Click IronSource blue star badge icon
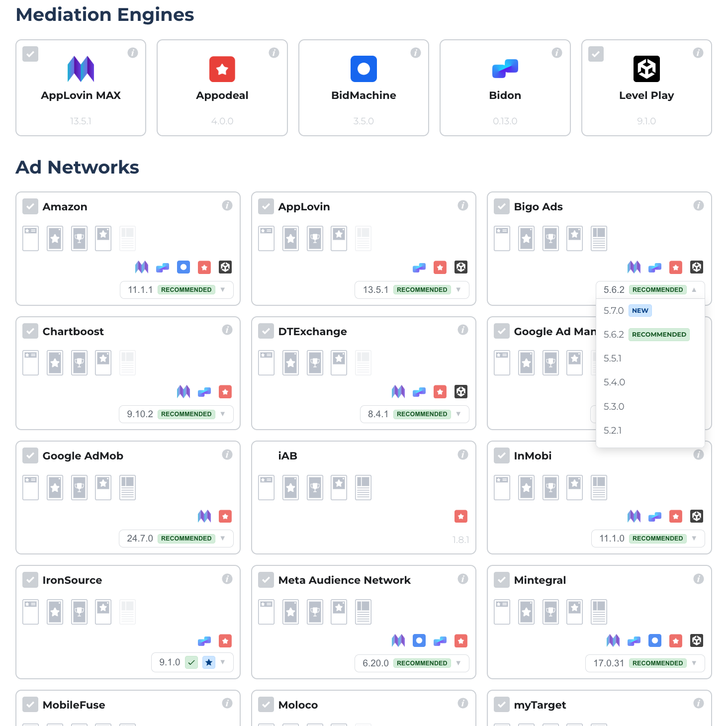 pyautogui.click(x=209, y=662)
